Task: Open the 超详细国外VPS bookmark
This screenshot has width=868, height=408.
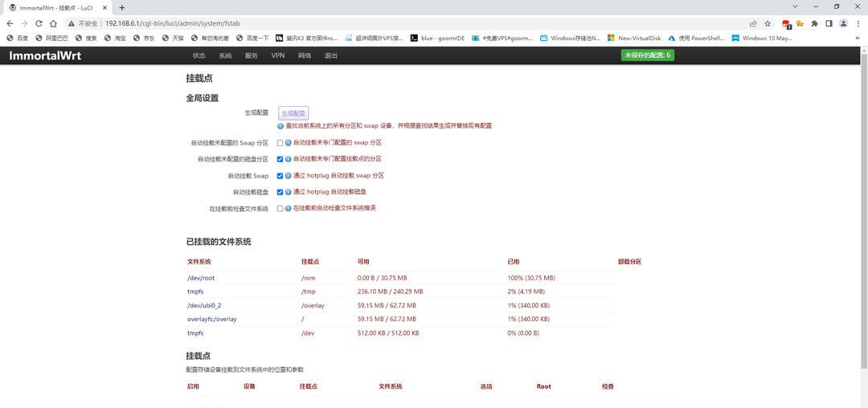Action: (x=375, y=38)
